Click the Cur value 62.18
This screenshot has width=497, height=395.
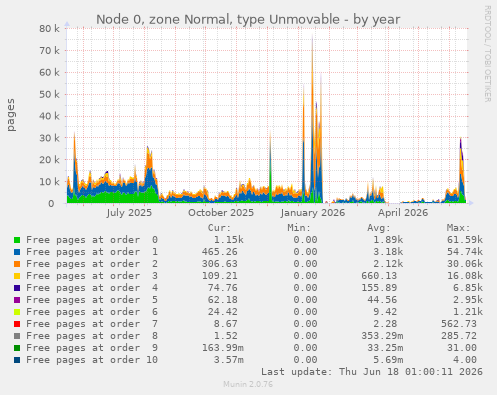pyautogui.click(x=223, y=300)
